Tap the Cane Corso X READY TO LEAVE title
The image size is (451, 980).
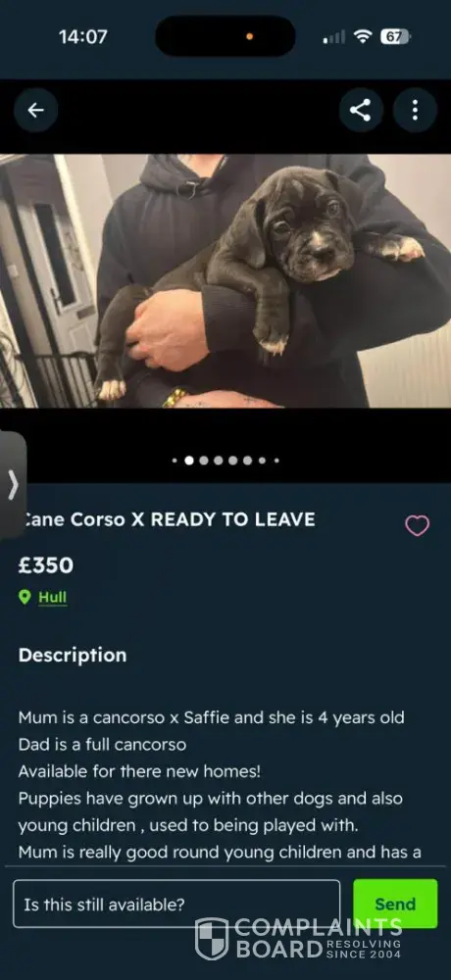[169, 520]
